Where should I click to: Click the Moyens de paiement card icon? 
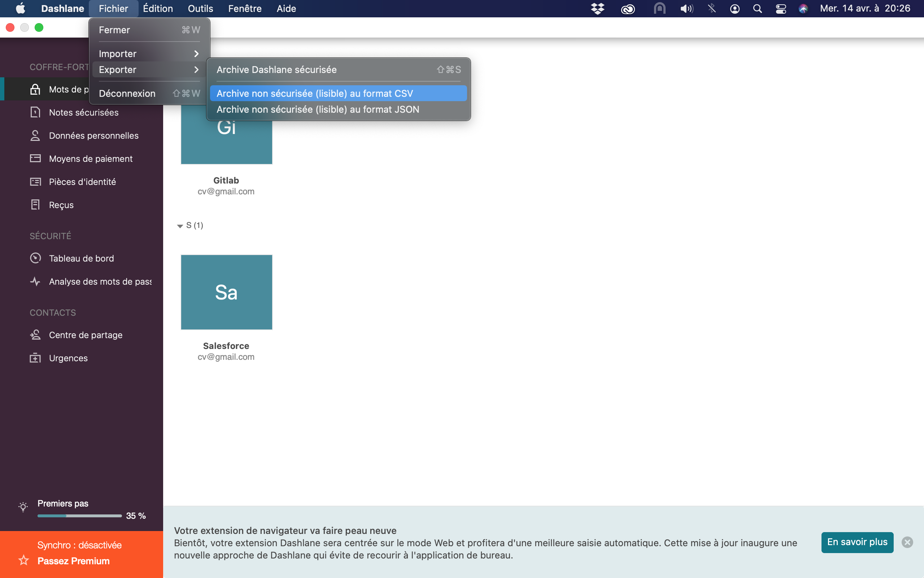click(35, 158)
